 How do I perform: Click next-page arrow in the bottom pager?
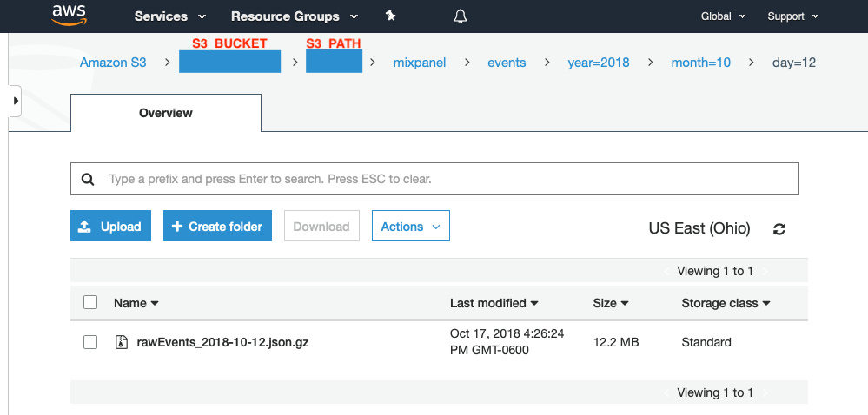pos(765,393)
